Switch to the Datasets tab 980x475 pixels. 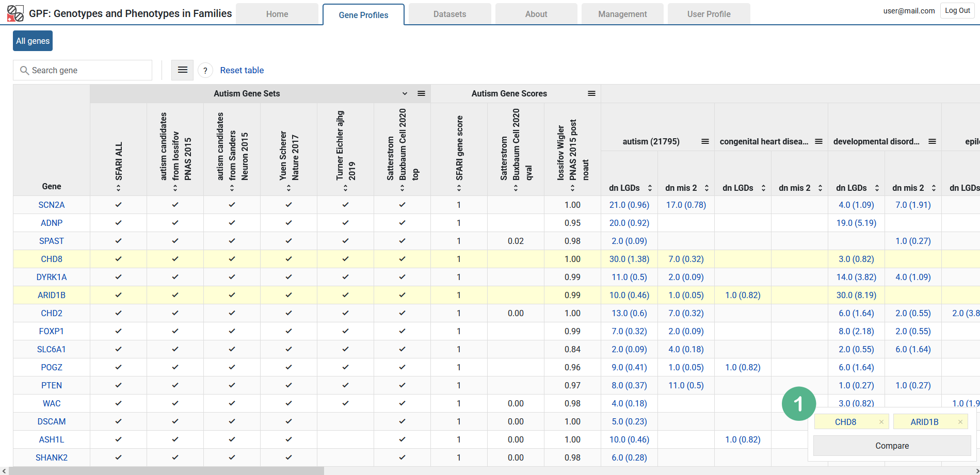(x=449, y=14)
